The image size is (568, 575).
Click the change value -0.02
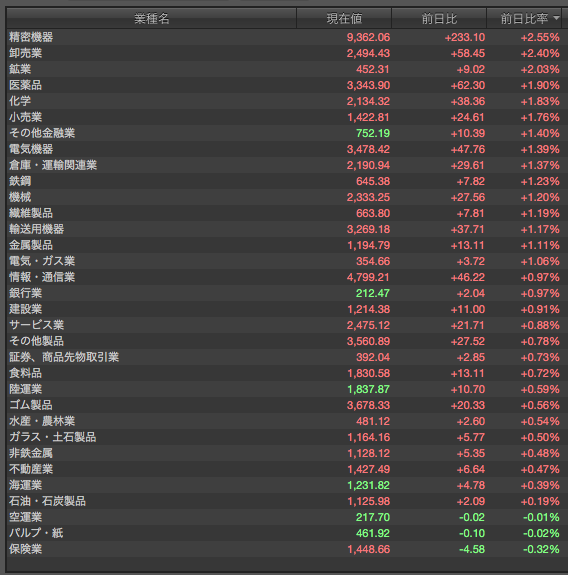472,517
